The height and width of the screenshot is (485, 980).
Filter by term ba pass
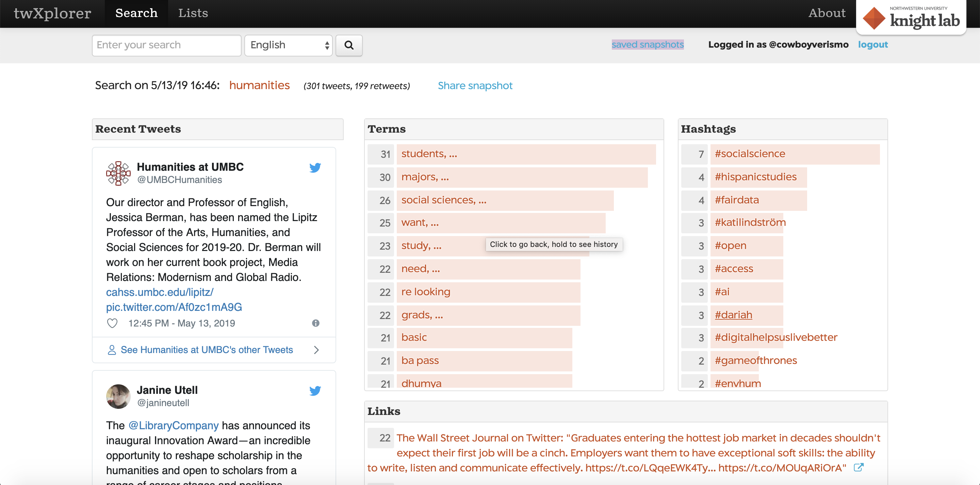(484, 361)
